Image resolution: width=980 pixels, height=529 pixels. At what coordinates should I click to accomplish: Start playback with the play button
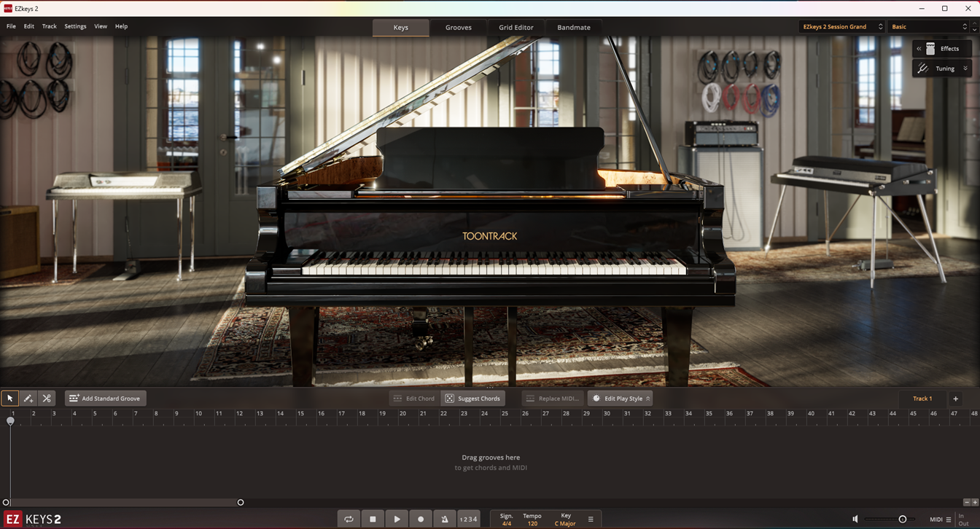coord(397,520)
